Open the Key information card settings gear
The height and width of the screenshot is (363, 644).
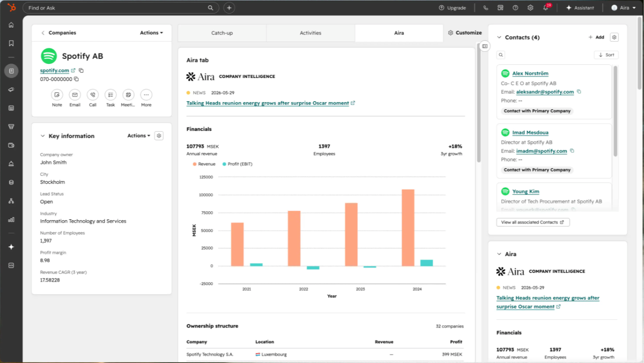(159, 136)
